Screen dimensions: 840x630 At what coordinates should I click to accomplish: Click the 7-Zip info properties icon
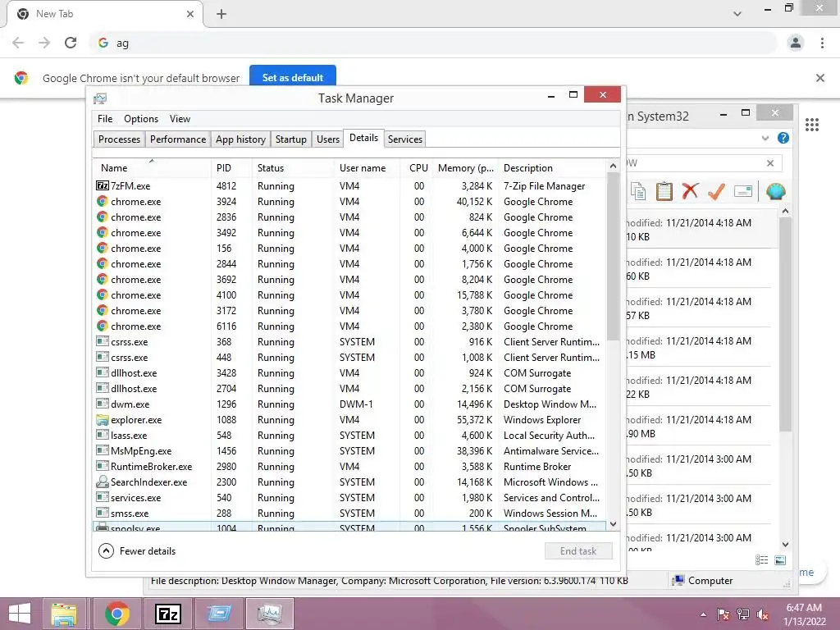coord(743,191)
